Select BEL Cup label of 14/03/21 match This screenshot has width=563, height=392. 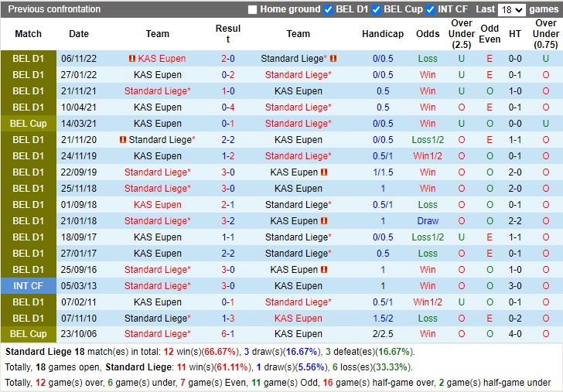(29, 124)
